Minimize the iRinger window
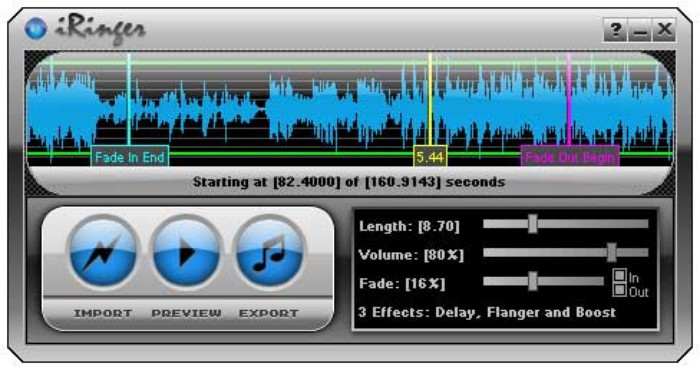This screenshot has height=370, width=700. tap(640, 30)
